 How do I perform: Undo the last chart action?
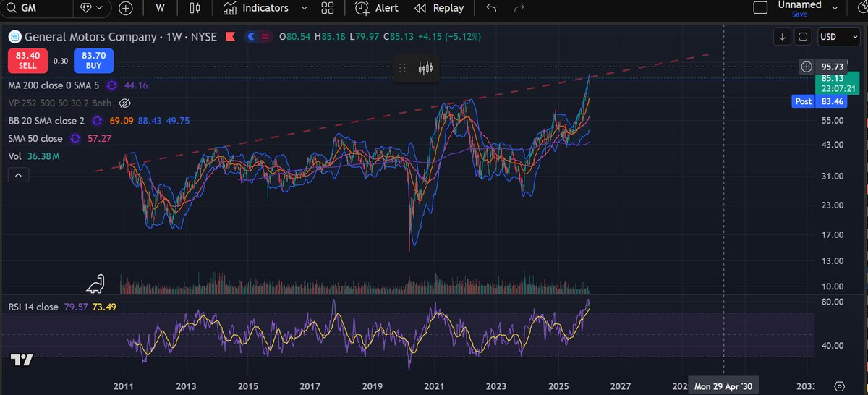(x=492, y=8)
